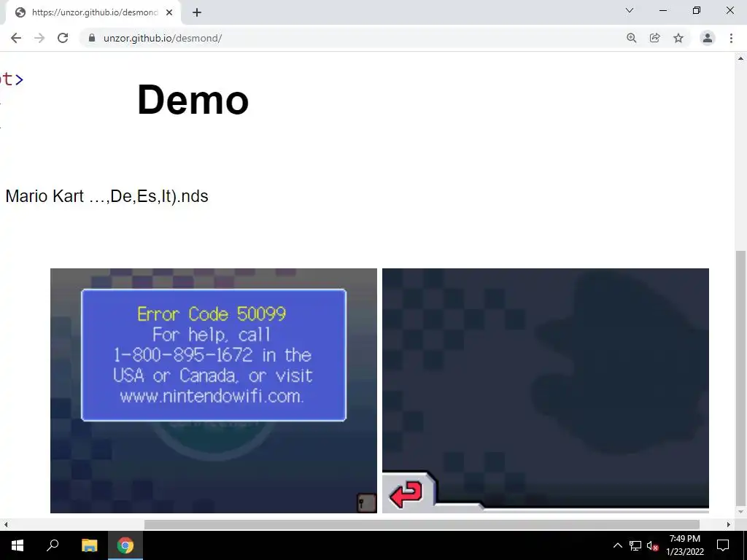The image size is (747, 560).
Task: Click the browser forward arrow
Action: pyautogui.click(x=39, y=38)
